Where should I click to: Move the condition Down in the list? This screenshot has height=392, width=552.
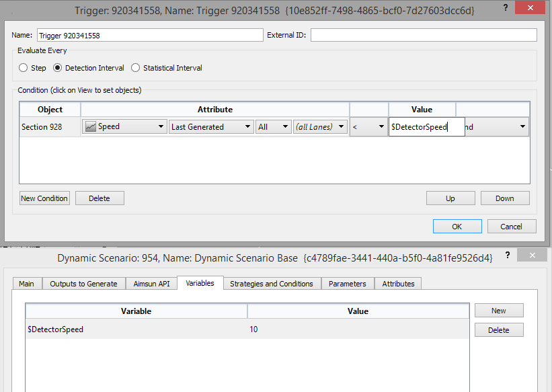point(505,198)
